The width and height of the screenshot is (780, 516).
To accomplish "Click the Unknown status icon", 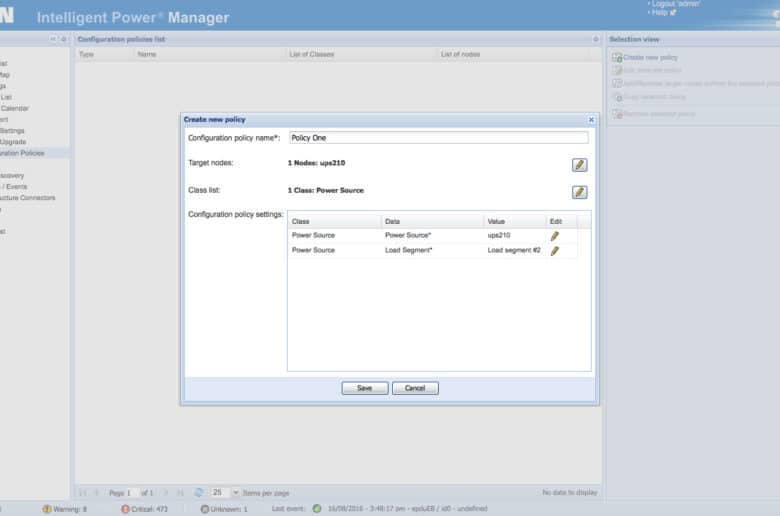I will [204, 509].
